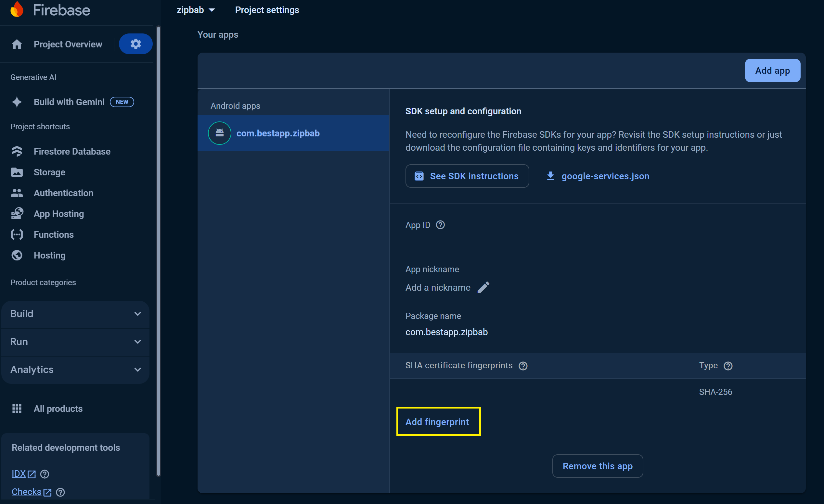
Task: Click the NEW badge beside Gemini
Action: pos(122,102)
